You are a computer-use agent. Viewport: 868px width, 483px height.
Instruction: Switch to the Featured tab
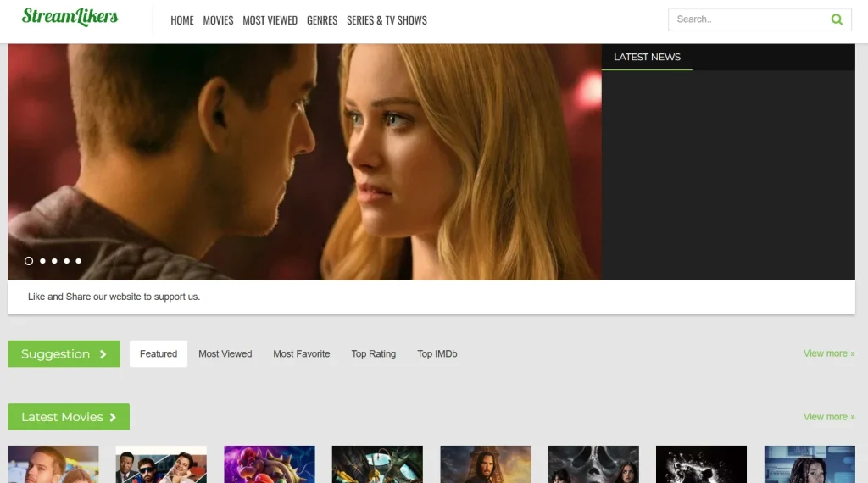[x=159, y=353]
